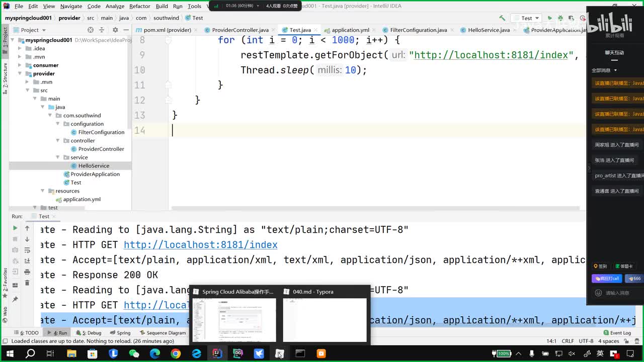Open the Debug tool window

(x=89, y=333)
